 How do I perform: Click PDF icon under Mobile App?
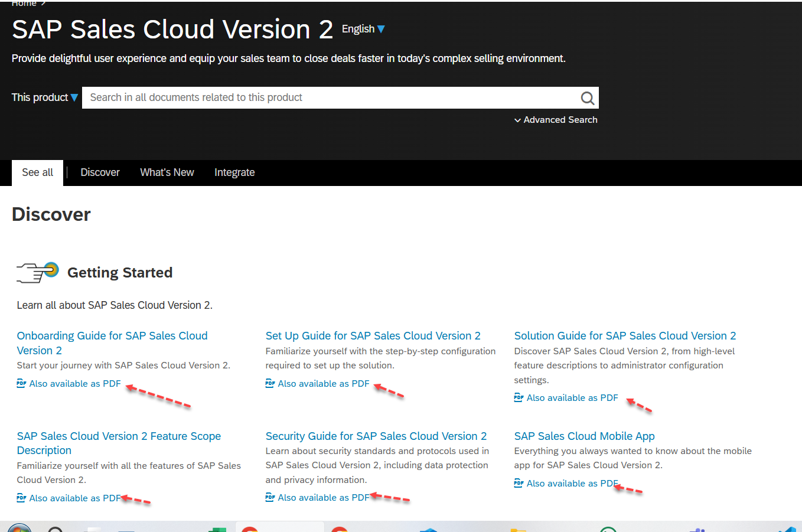[x=519, y=484]
